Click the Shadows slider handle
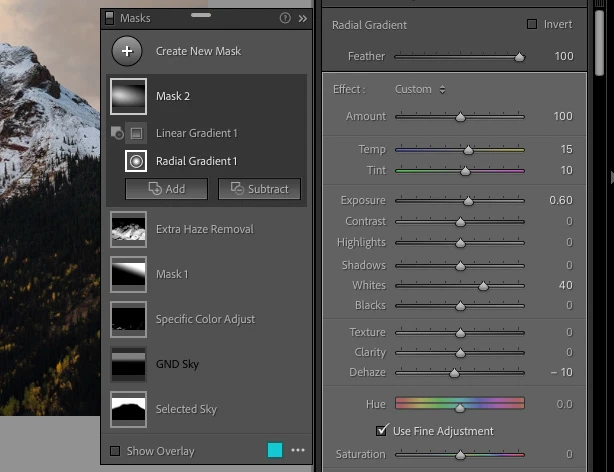 [460, 266]
